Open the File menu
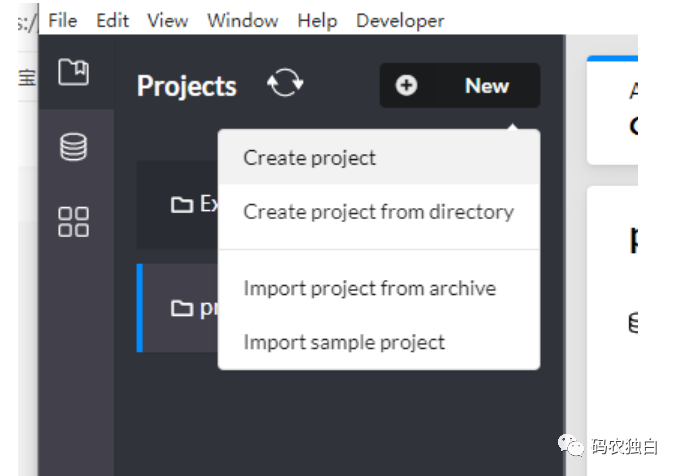 [x=62, y=20]
